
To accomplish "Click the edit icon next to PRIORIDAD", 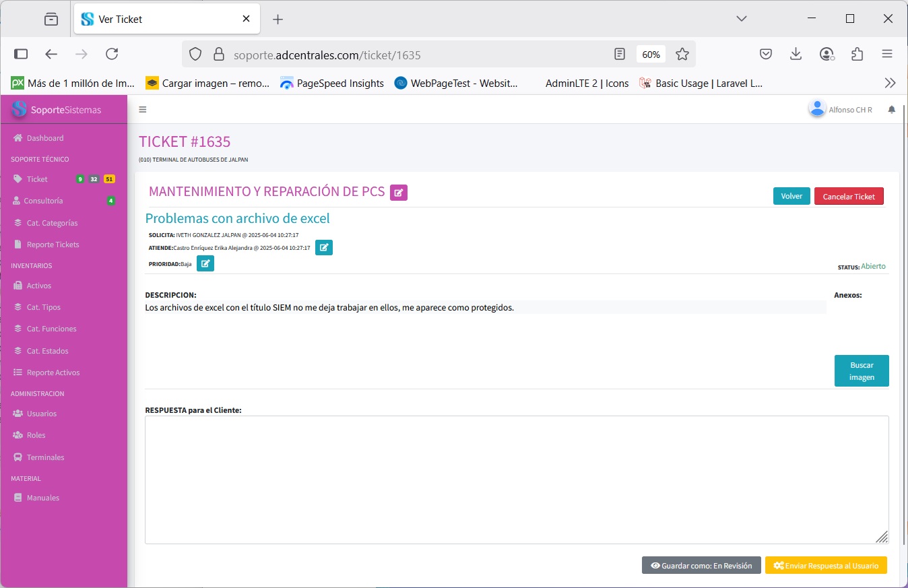I will coord(205,263).
